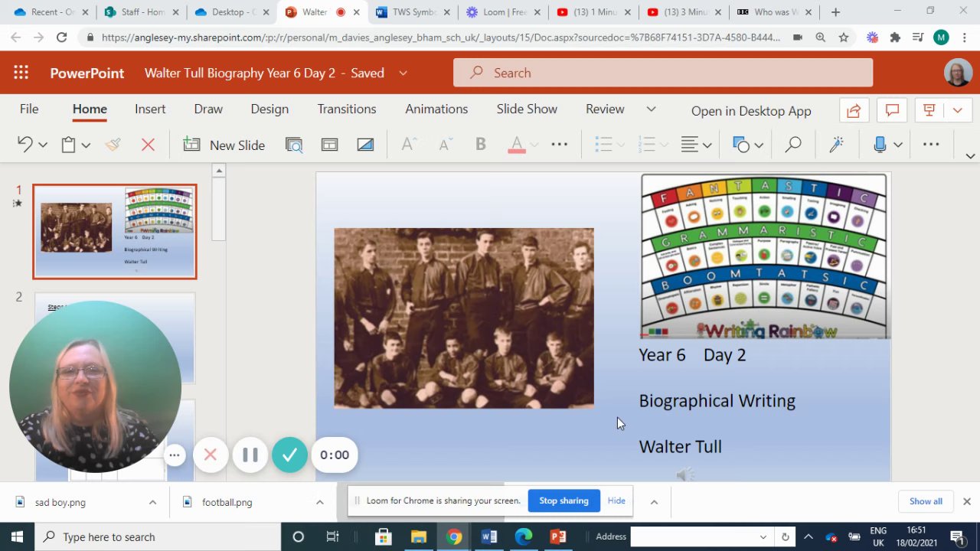This screenshot has height=551, width=980.
Task: Open the slide Layout icon
Action: coord(329,145)
